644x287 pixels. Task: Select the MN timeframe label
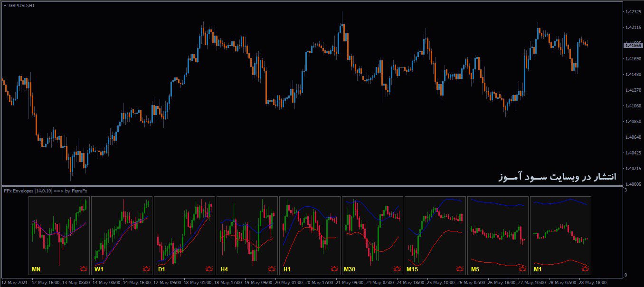(36, 270)
